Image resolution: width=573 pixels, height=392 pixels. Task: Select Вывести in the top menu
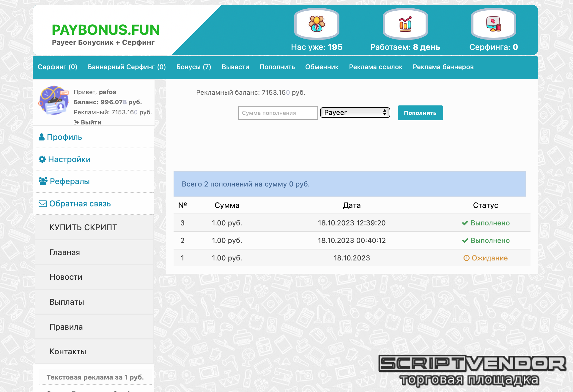coord(235,67)
